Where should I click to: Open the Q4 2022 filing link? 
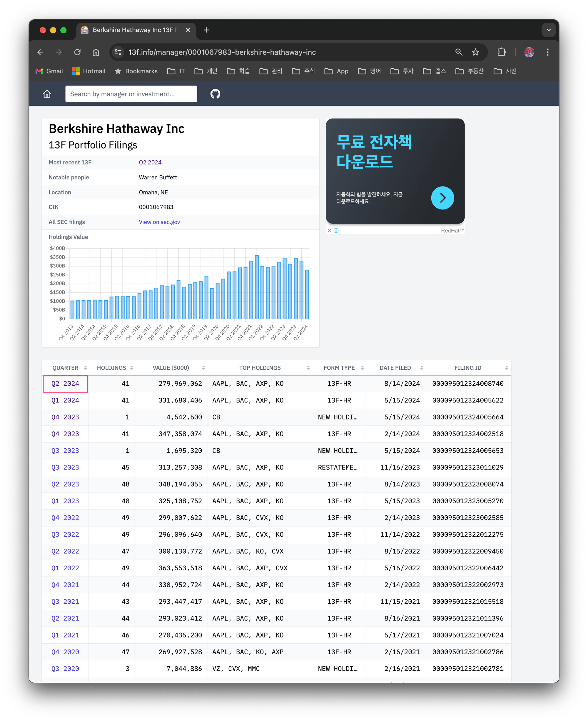tap(65, 518)
